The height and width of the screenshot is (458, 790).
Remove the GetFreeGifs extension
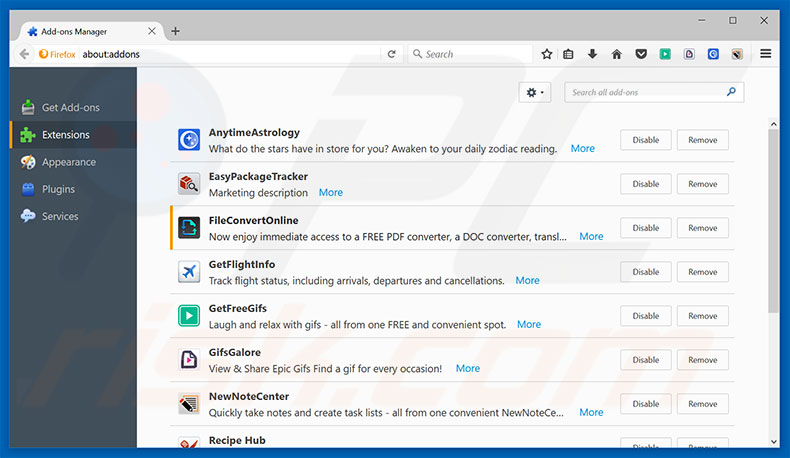pos(702,316)
